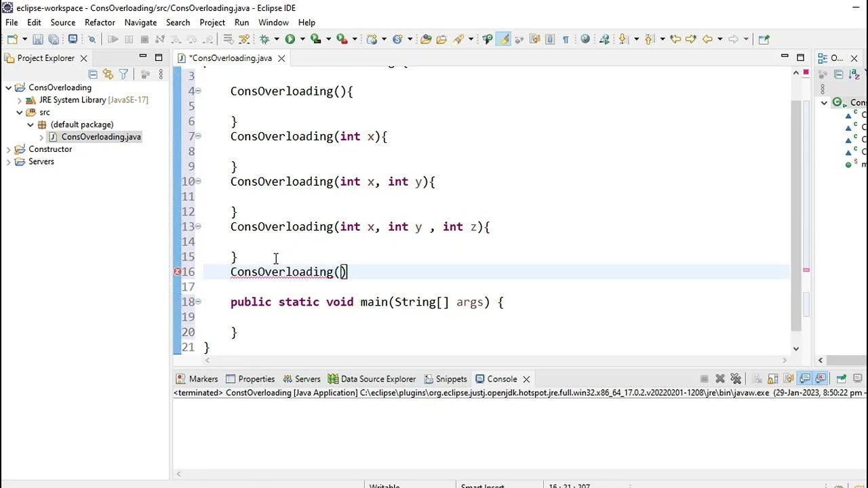Image resolution: width=868 pixels, height=488 pixels.
Task: Expand the Constructor project node
Action: (8, 149)
